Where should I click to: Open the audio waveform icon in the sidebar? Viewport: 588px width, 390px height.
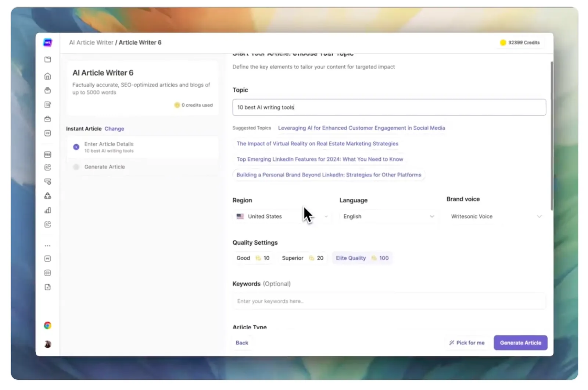pyautogui.click(x=48, y=273)
